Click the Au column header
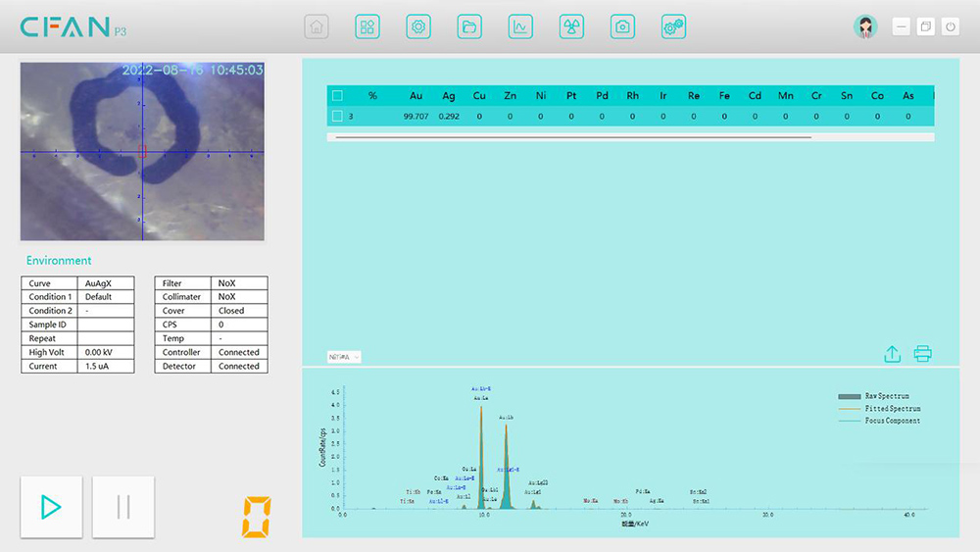Screen dimensions: 980x552 tap(416, 96)
